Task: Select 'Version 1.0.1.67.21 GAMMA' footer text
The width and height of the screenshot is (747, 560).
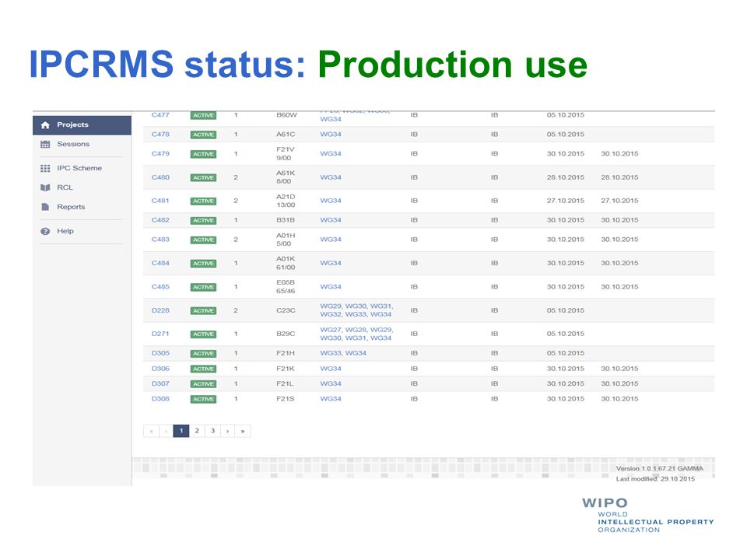Action: [x=660, y=468]
